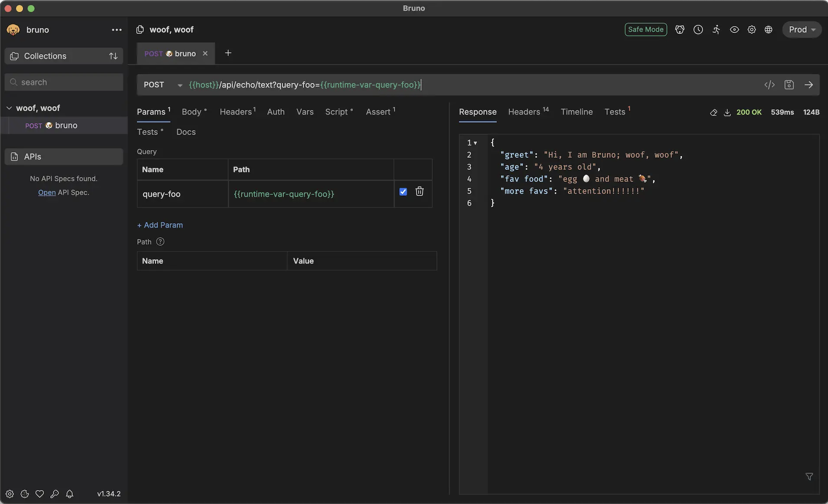Save the request using the save icon
The image size is (828, 504).
pyautogui.click(x=789, y=85)
